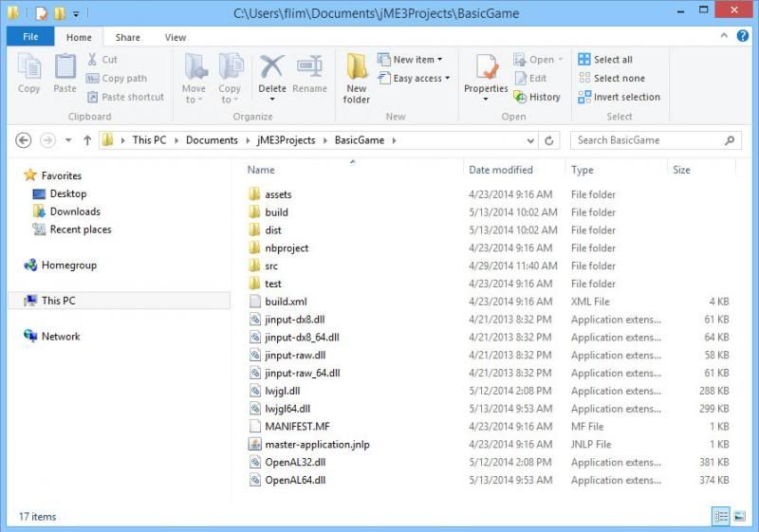Click jME3Projects in the address breadcrumb
Image resolution: width=759 pixels, height=532 pixels.
click(x=287, y=140)
